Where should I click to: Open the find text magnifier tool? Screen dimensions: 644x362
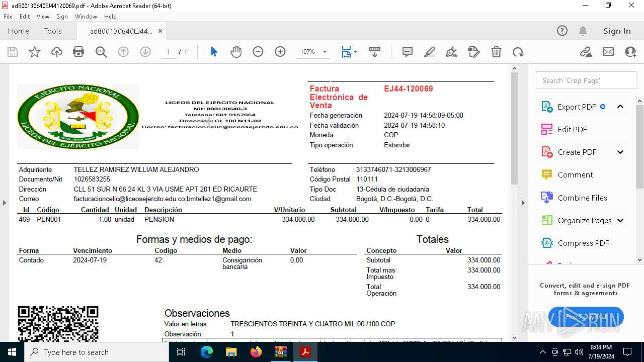[x=101, y=52]
